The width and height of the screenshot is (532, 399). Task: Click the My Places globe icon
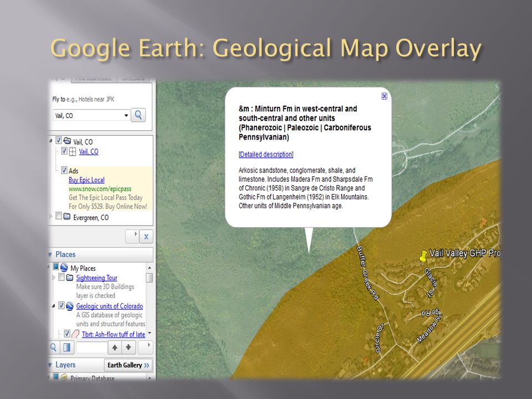[64, 267]
